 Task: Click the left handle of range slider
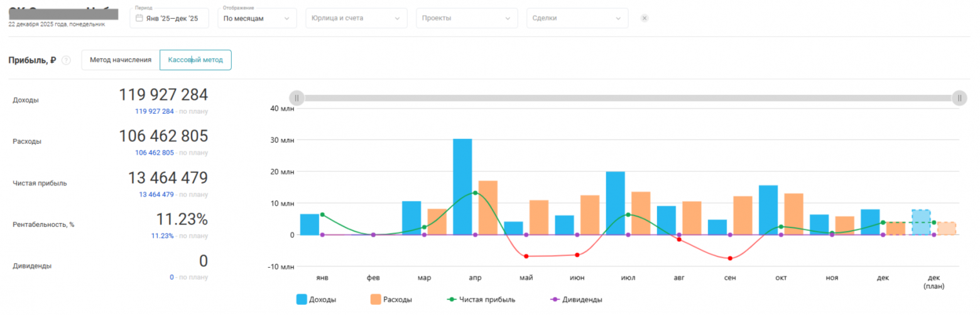tap(297, 98)
